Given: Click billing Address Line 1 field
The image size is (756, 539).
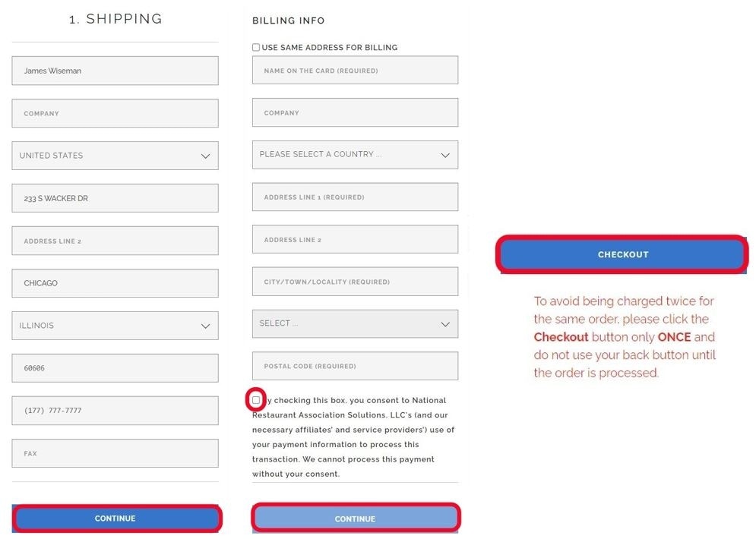Looking at the screenshot, I should [x=355, y=197].
